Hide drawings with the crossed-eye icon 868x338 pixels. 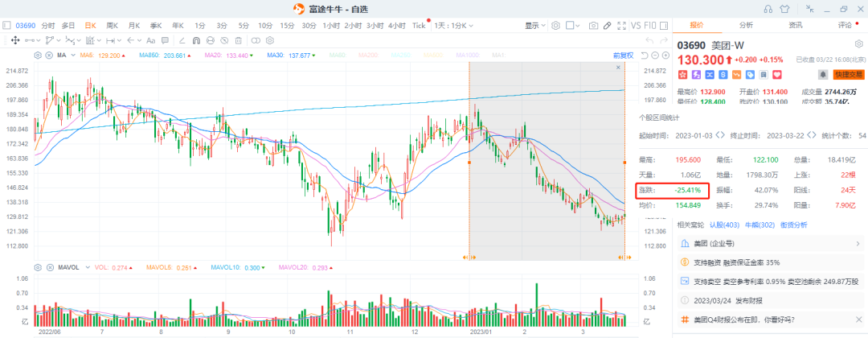[224, 40]
